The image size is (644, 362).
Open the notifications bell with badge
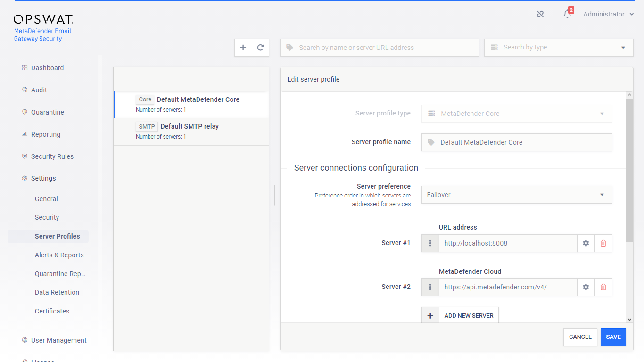[568, 14]
